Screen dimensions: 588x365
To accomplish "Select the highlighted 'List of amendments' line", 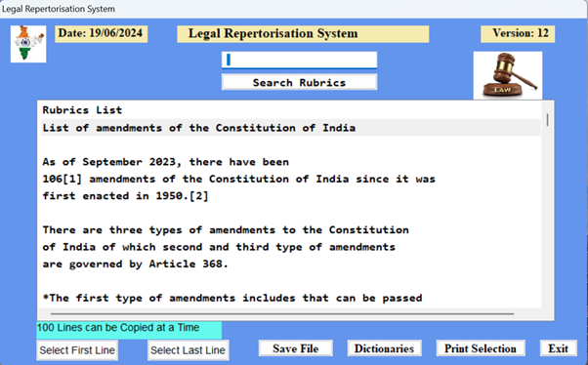I will [291, 128].
